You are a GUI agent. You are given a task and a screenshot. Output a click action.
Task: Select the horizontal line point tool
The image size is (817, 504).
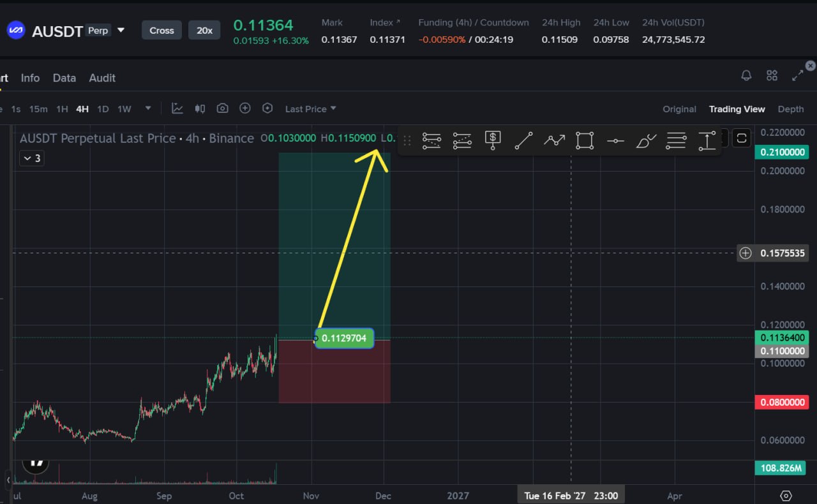pos(615,140)
